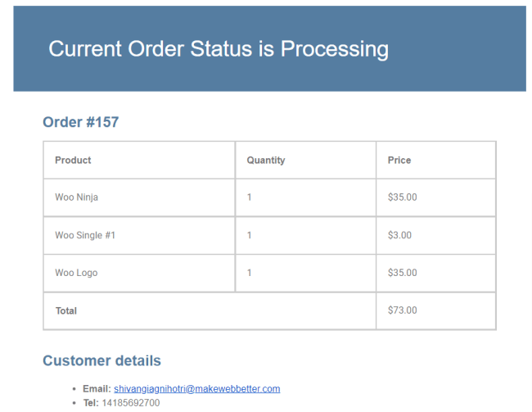
Task: Click the Woo Logo $35.00 price
Action: pyautogui.click(x=402, y=273)
